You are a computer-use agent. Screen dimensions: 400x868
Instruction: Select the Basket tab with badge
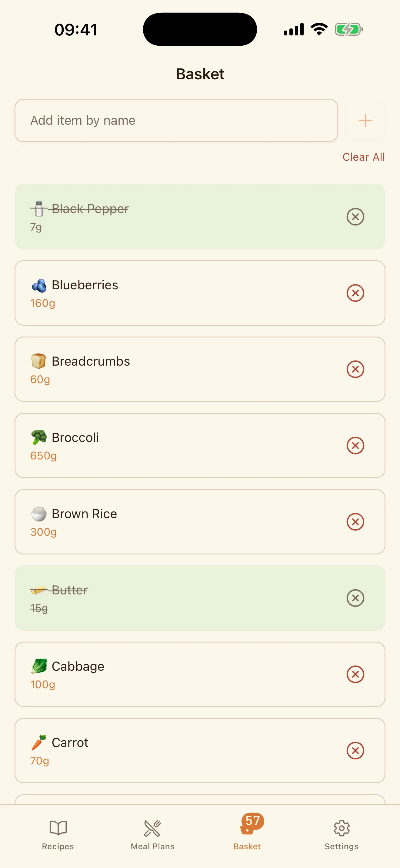point(247,832)
